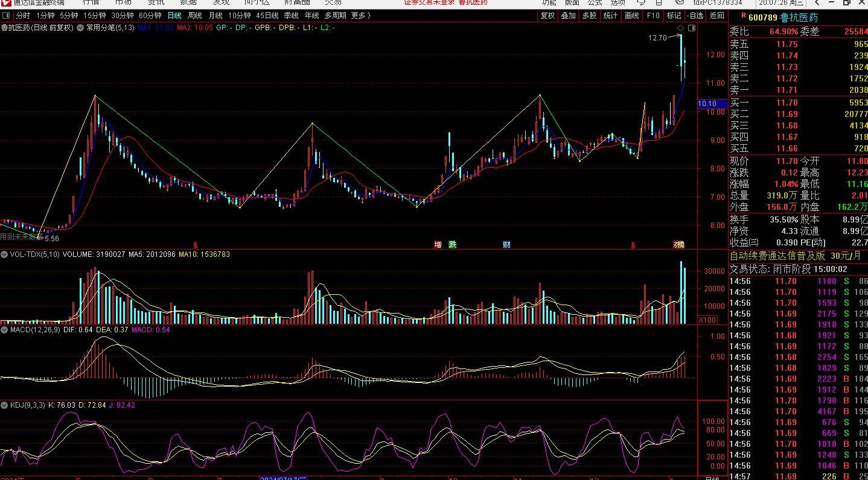
Task: Open the 多周期 multi-period view
Action: click(335, 16)
